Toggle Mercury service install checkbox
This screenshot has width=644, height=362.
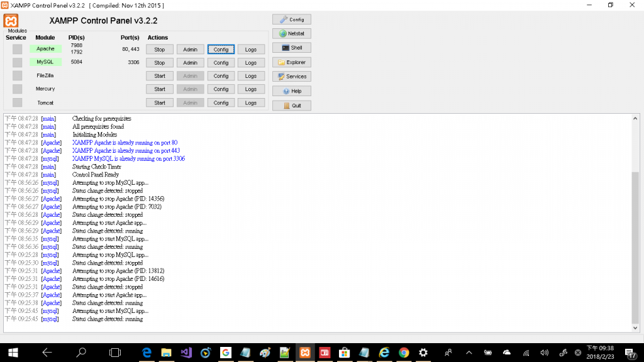click(x=17, y=89)
